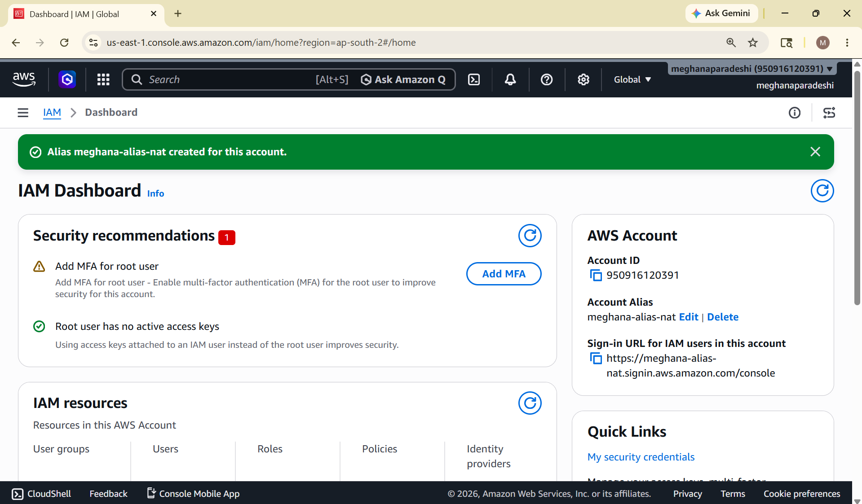
Task: Copy the sign-in URL for IAM users
Action: coord(596,358)
